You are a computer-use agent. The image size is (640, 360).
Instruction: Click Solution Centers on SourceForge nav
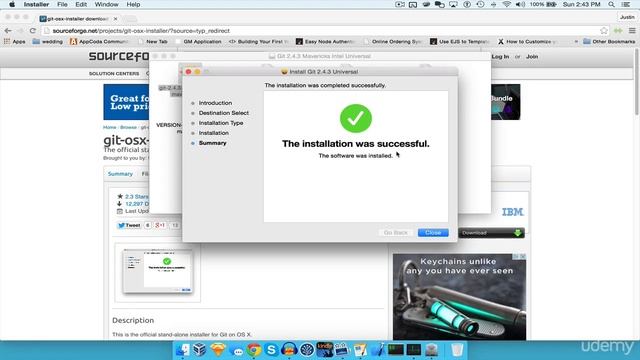click(114, 73)
